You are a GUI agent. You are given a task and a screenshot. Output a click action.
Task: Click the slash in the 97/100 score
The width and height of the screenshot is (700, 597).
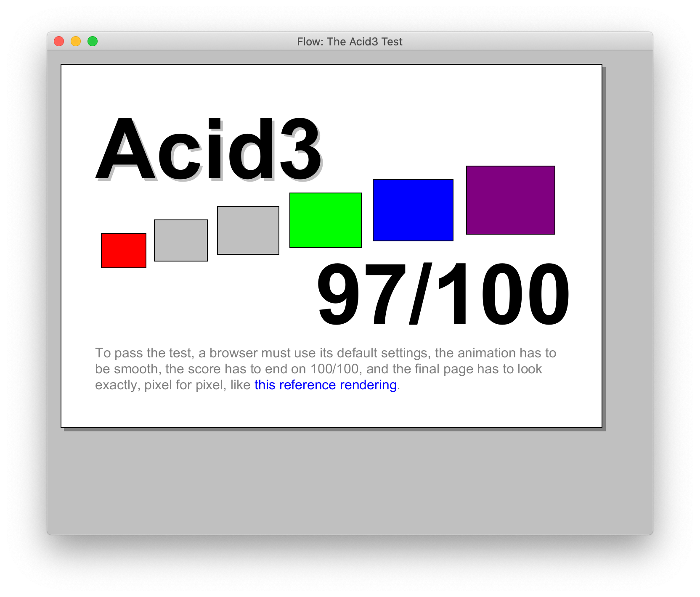[x=421, y=294]
